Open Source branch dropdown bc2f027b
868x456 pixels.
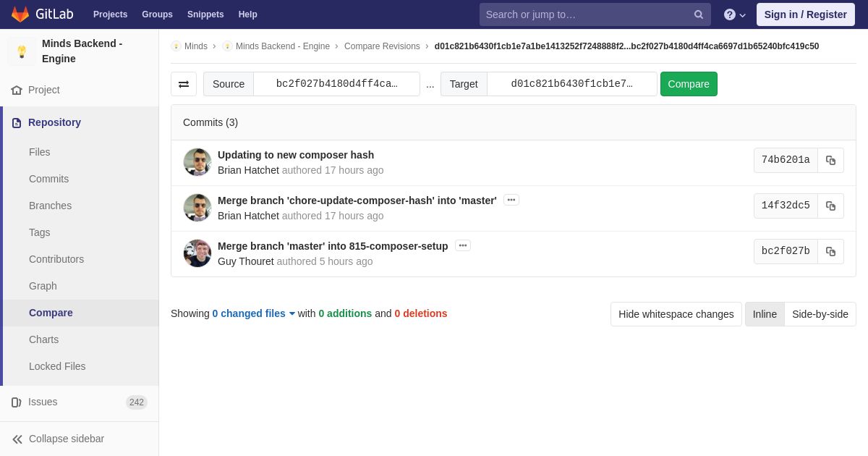tap(336, 84)
